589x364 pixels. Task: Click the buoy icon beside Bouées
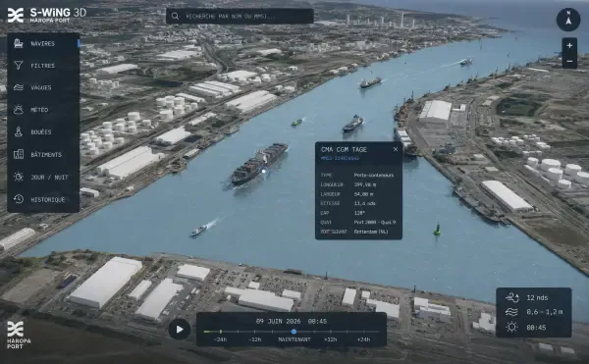pos(19,131)
